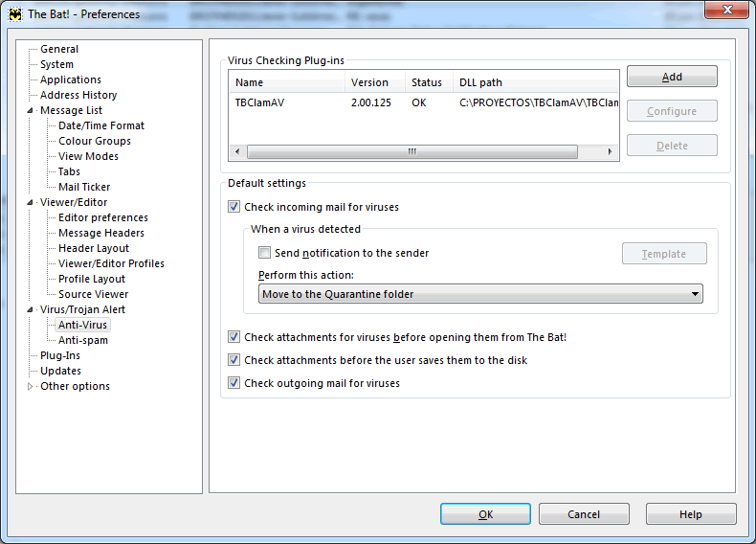Select the TBClamAV plug-in row
The height and width of the screenshot is (544, 756).
pos(424,102)
